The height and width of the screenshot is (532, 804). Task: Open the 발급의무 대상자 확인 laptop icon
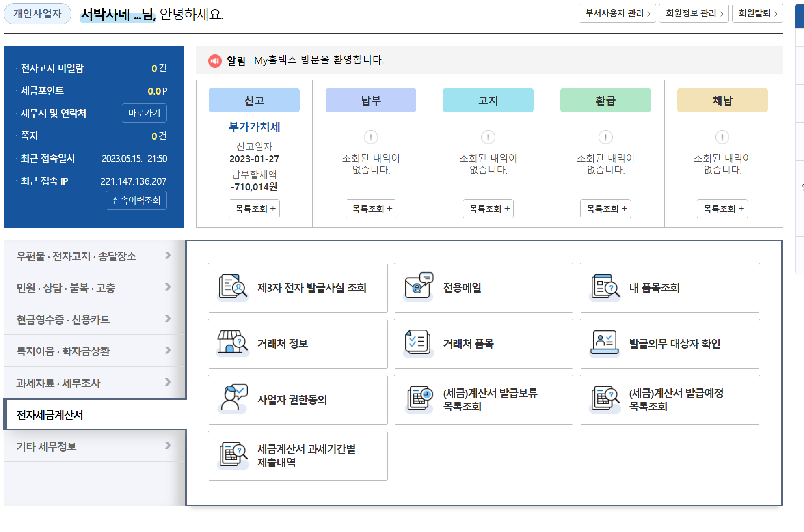[x=604, y=342]
